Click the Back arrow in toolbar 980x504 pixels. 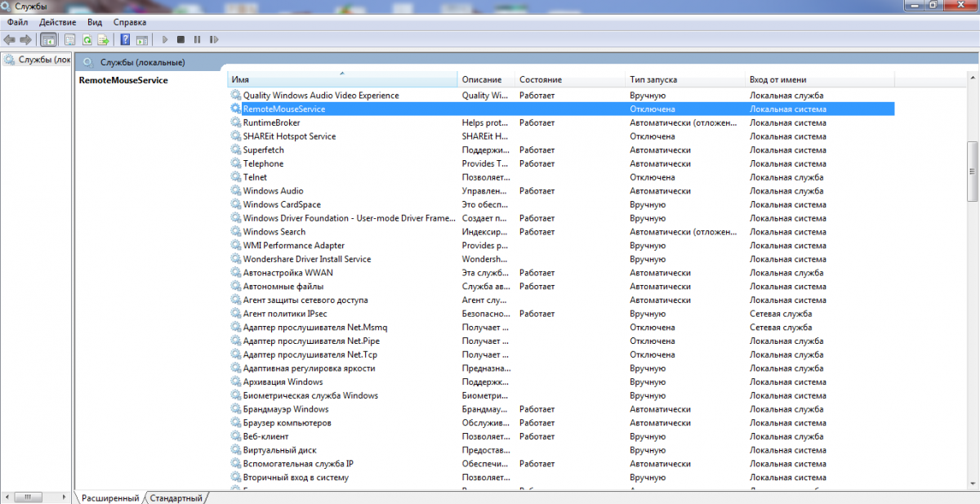click(10, 39)
